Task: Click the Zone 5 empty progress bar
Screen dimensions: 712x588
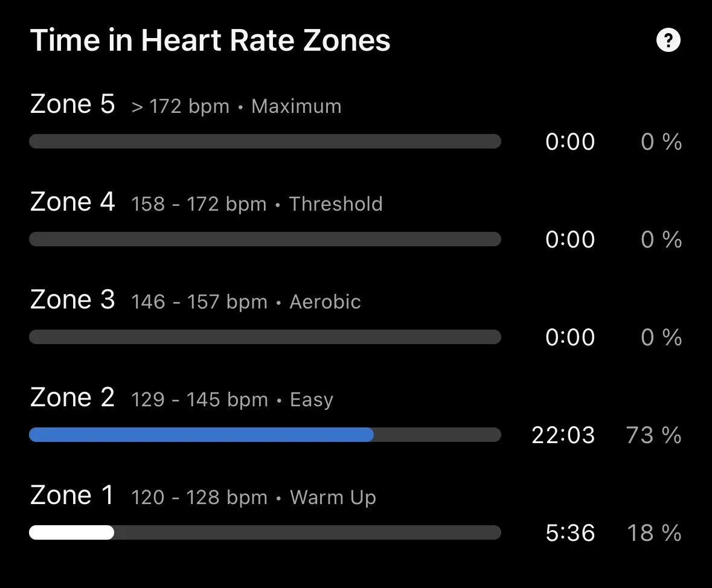Action: pyautogui.click(x=265, y=141)
